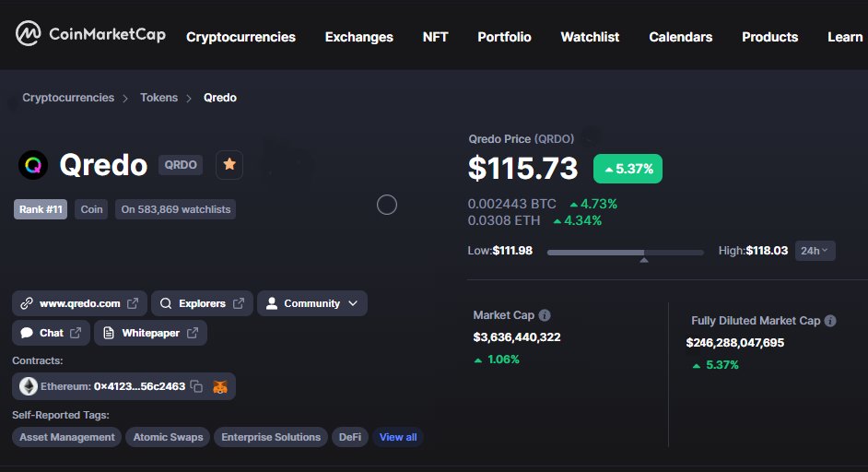
Task: Open the Learn menu
Action: [845, 37]
